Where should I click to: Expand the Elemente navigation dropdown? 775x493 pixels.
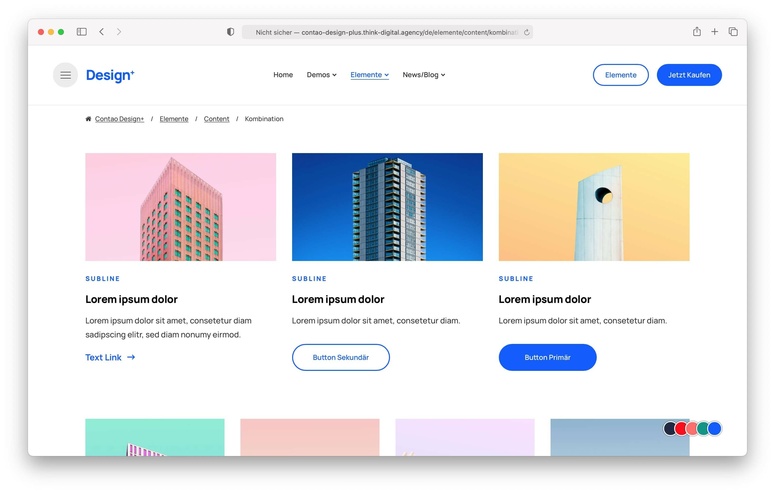click(x=369, y=75)
